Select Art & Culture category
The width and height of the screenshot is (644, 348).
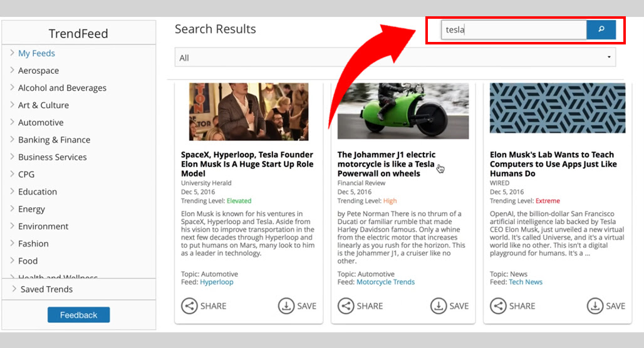pos(43,105)
